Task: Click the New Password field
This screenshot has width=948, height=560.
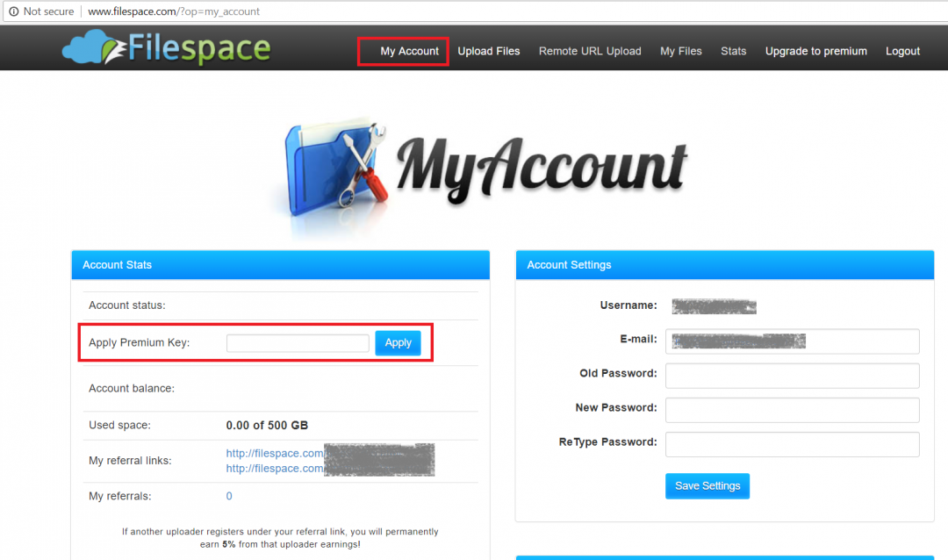Action: pos(792,410)
